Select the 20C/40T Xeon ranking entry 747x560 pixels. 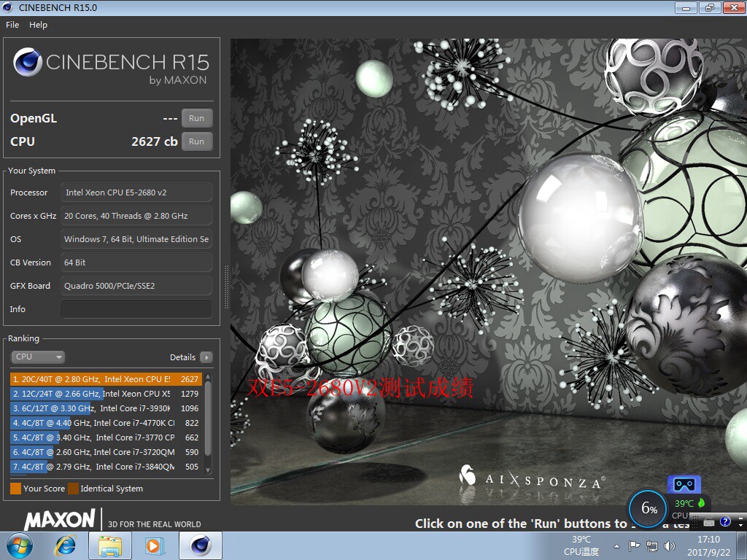(106, 379)
